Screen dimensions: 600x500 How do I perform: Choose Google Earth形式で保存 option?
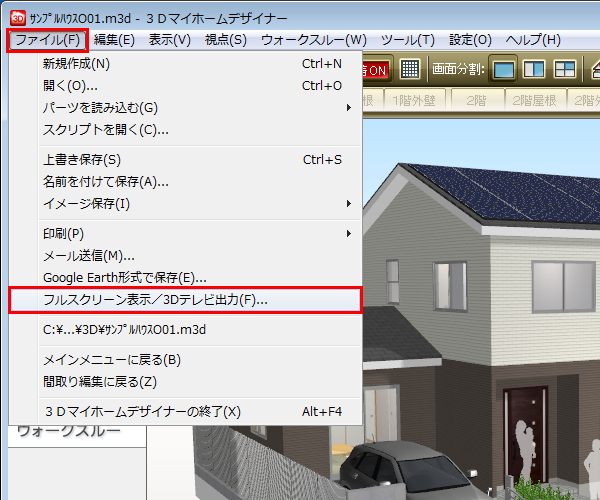125,278
